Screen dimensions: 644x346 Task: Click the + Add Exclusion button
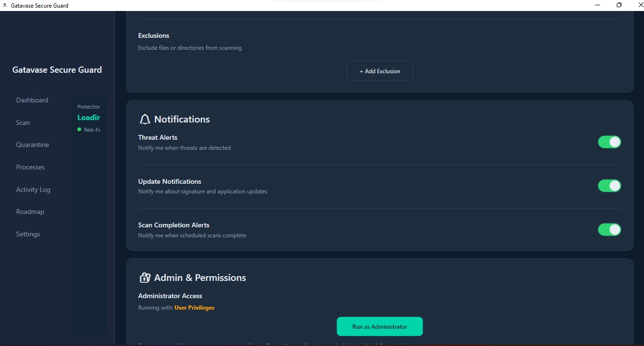coord(380,71)
